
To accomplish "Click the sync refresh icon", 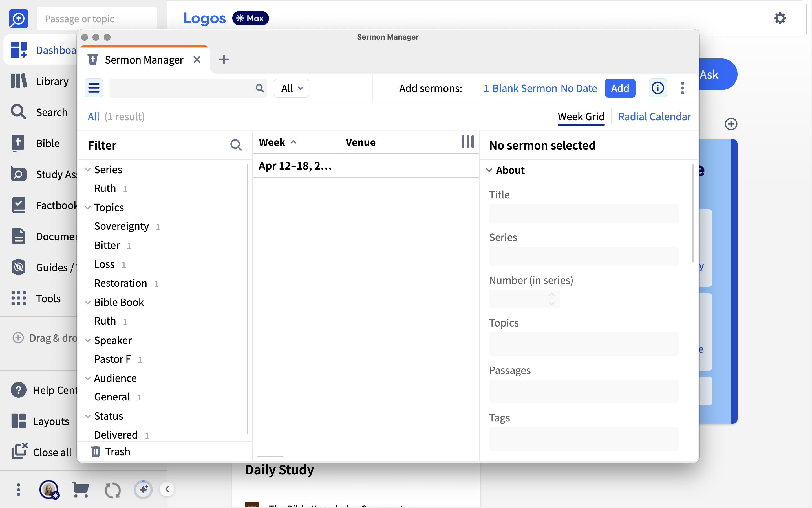I will 112,490.
